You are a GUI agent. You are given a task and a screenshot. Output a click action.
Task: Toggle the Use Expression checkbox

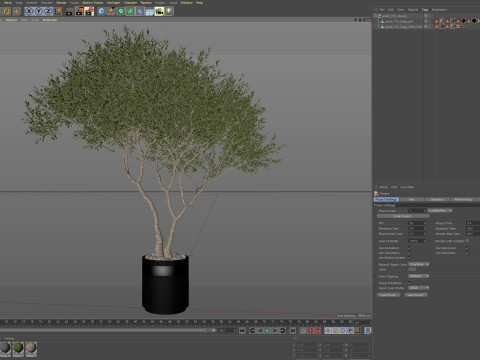pos(467,248)
